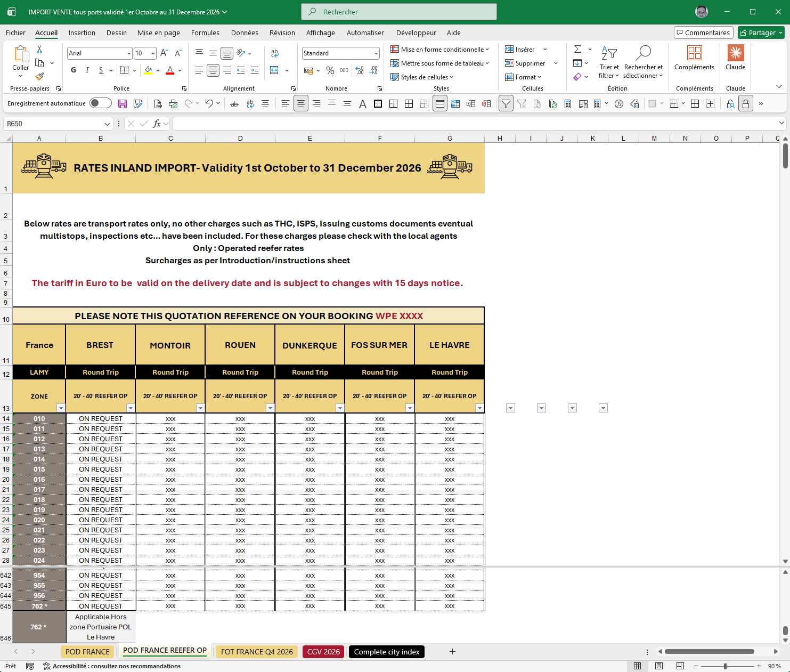Switch to page layout view in status bar
Viewport: 790px width, 672px height.
[x=659, y=666]
